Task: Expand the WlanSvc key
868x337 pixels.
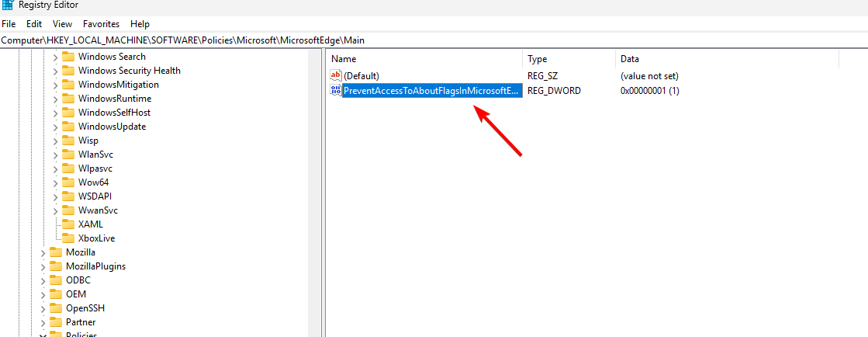Action: coord(55,155)
